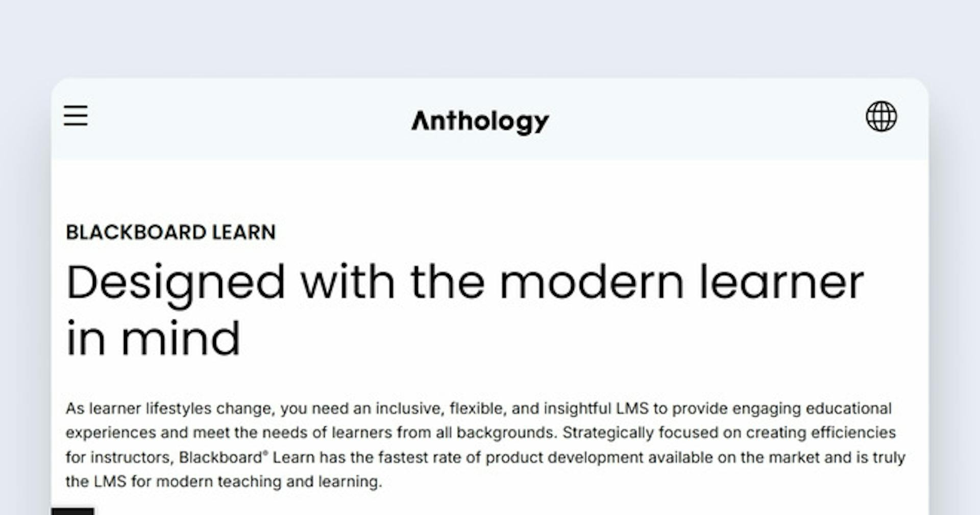Click the words "insightful LMS" in the paragraph
The height and width of the screenshot is (515, 980).
pos(596,409)
